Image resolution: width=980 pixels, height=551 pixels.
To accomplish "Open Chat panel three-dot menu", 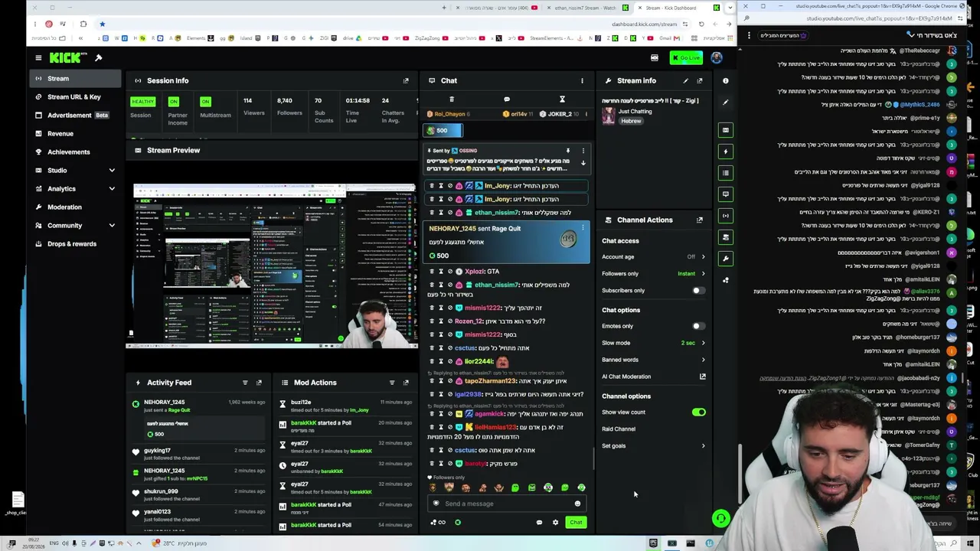I will (x=582, y=80).
